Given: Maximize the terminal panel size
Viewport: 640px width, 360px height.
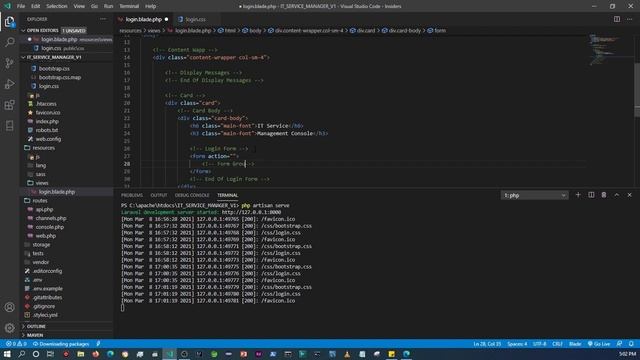Looking at the screenshot, I should tap(617, 195).
